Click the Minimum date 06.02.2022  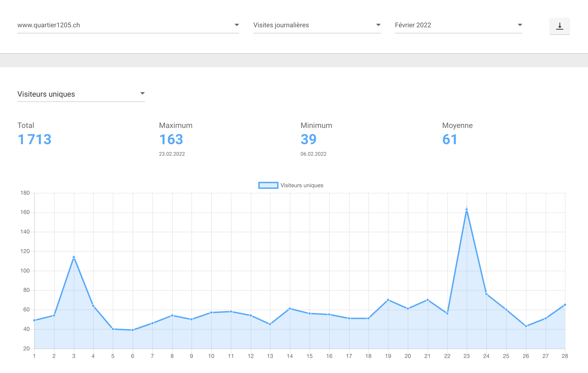pos(313,154)
